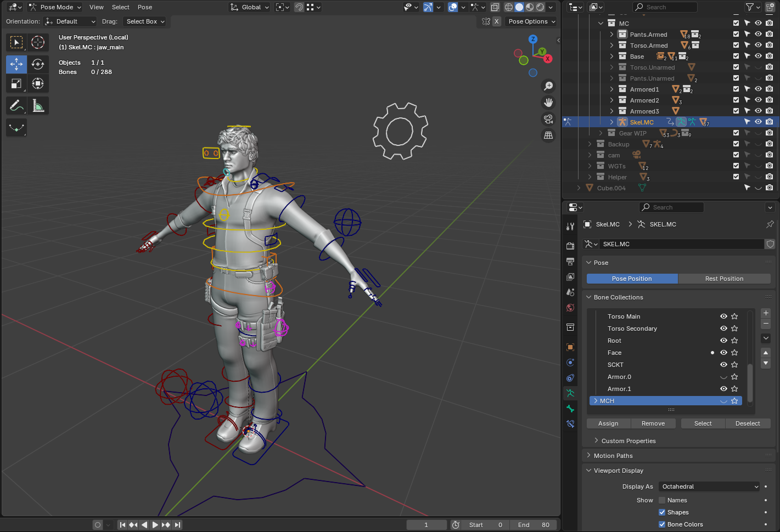
Task: Open the View Layer properties tab
Action: 570,277
